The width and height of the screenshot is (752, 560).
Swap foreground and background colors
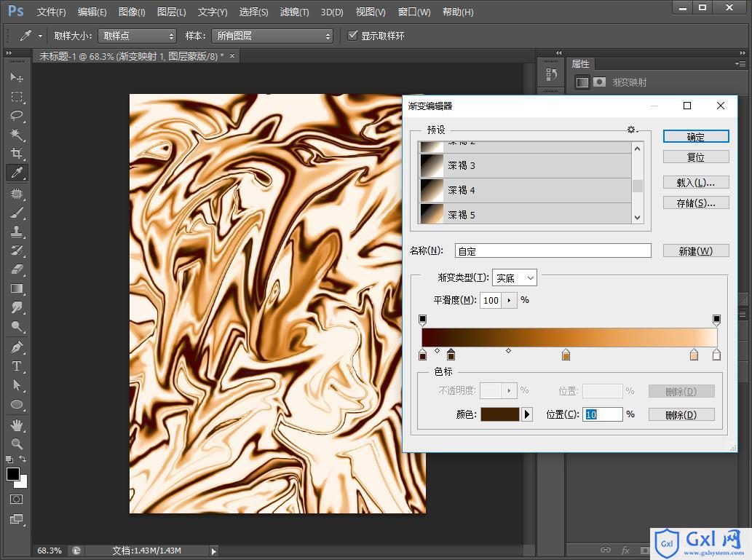coord(23,460)
